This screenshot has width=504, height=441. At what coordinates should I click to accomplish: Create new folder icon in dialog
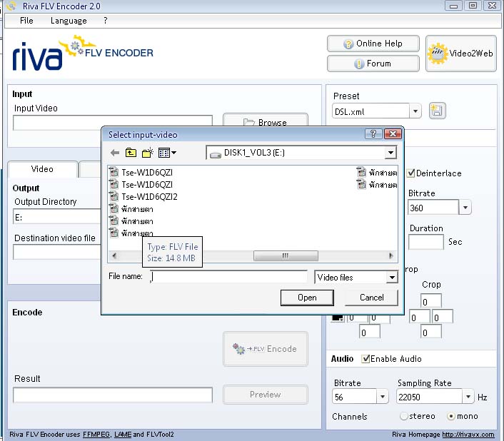click(148, 153)
